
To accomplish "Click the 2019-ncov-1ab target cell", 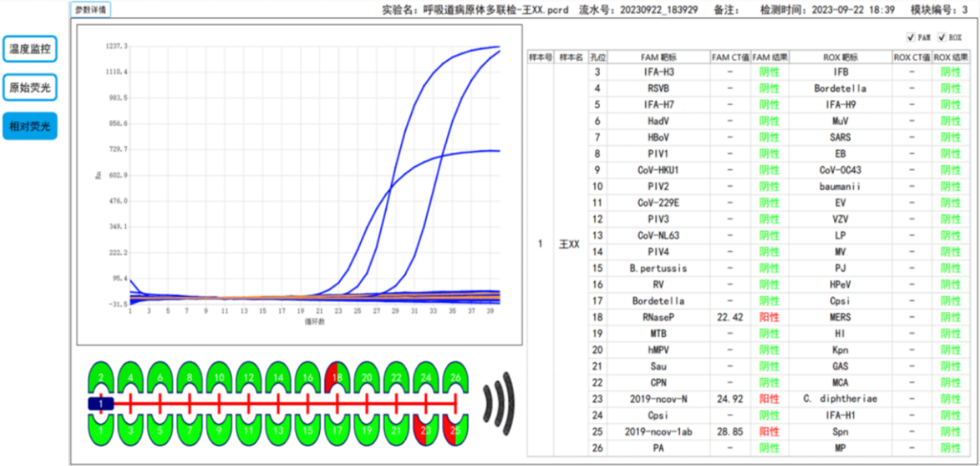I will (x=659, y=431).
